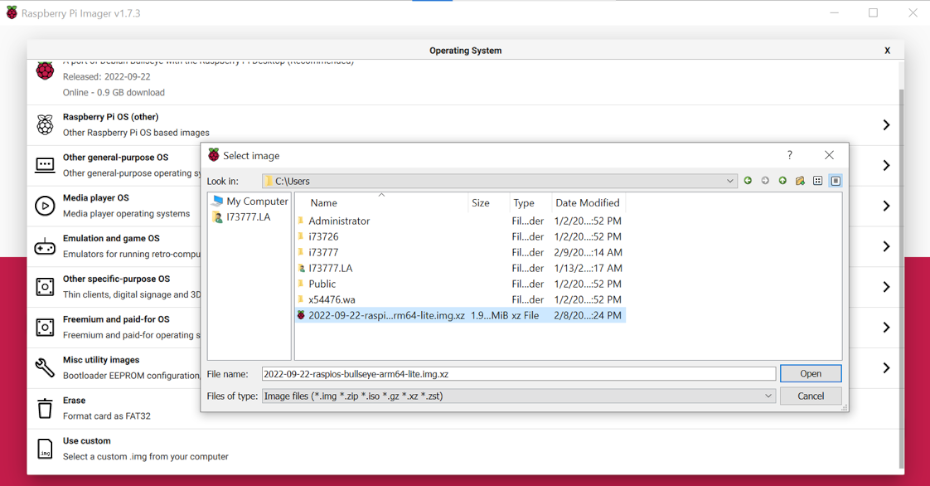Click the File name input field
The width and height of the screenshot is (930, 486).
[x=518, y=374]
